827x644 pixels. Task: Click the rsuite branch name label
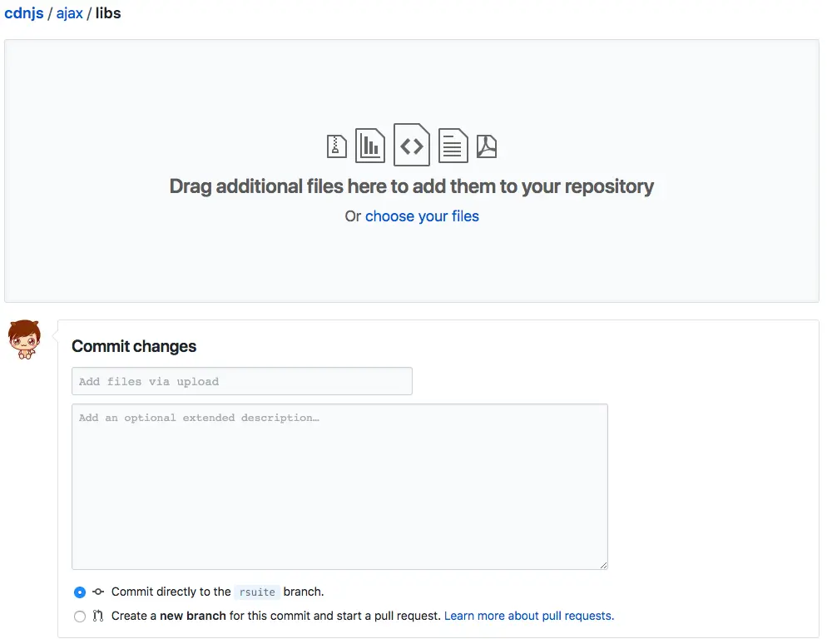point(257,592)
